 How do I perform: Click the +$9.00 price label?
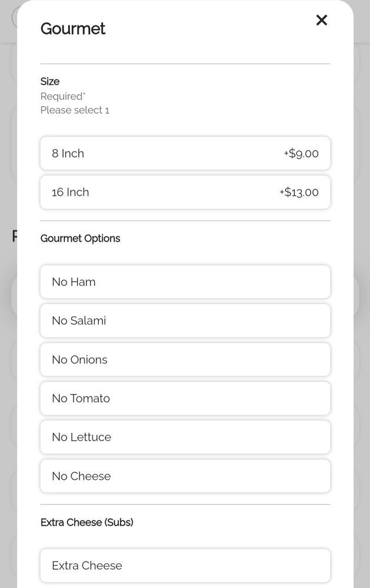[301, 154]
